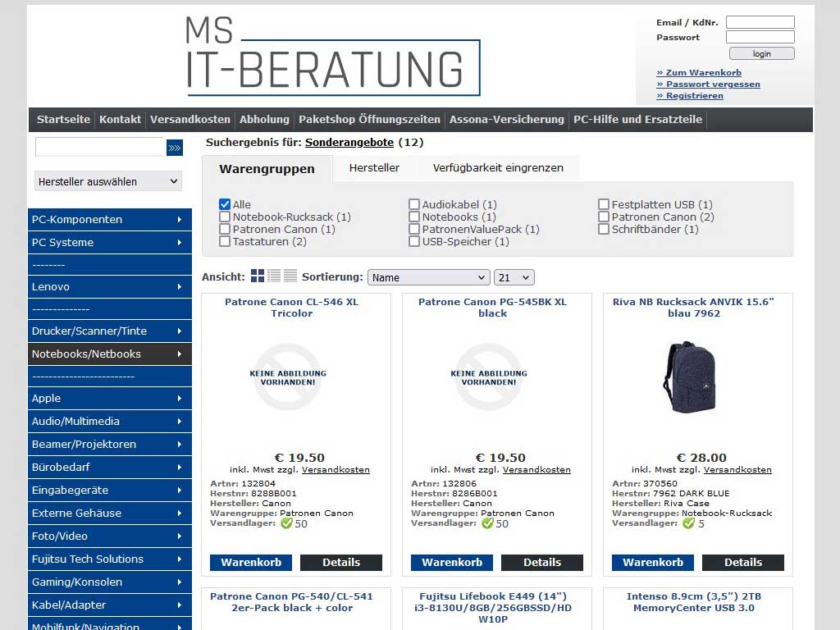The height and width of the screenshot is (630, 840).
Task: Check Patronen Canon (2) filter checkbox
Action: pyautogui.click(x=604, y=217)
